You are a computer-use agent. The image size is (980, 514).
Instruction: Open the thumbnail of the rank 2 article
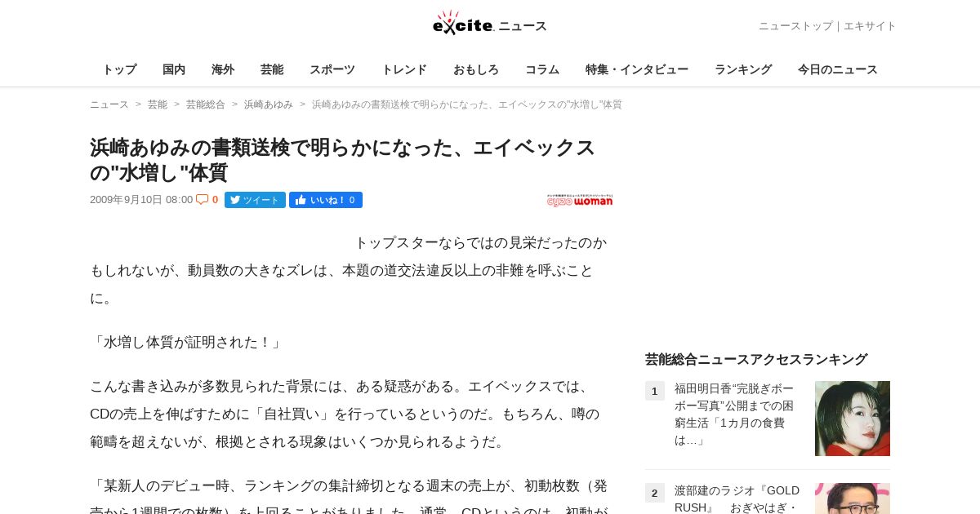pos(853,498)
